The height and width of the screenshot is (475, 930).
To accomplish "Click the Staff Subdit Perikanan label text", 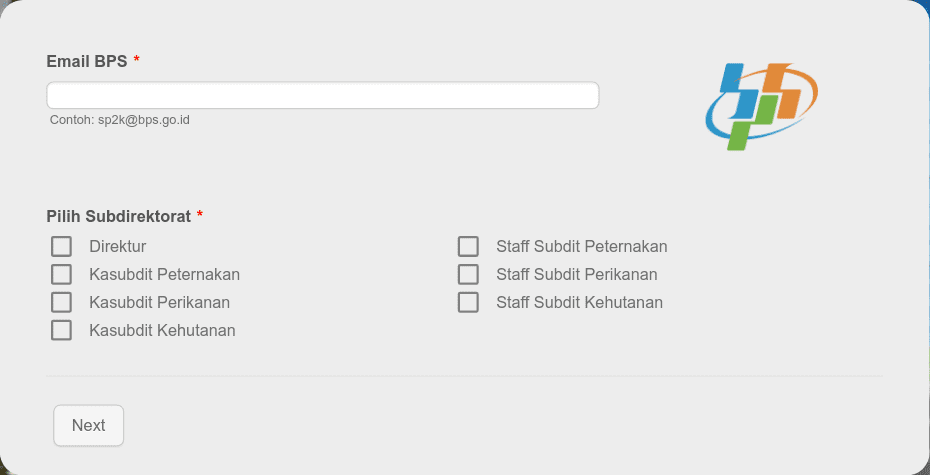I will click(577, 275).
